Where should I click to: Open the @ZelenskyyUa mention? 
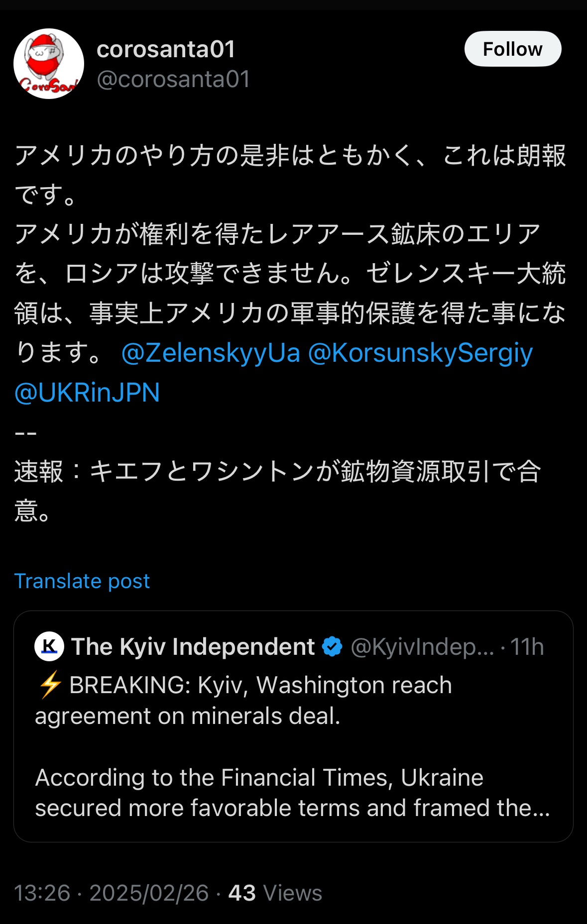211,353
